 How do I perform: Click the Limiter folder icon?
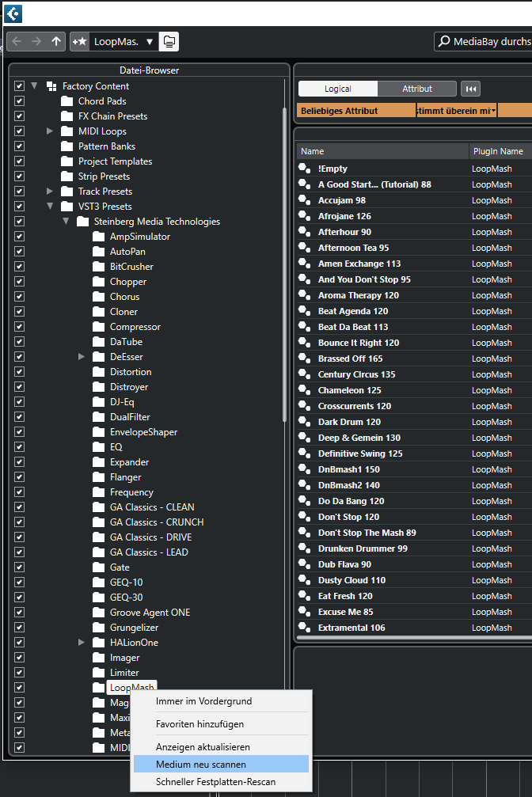(x=99, y=673)
